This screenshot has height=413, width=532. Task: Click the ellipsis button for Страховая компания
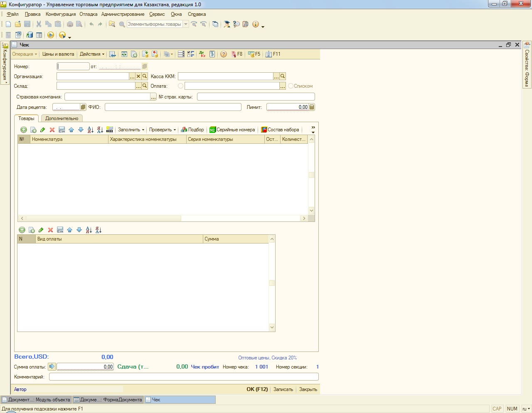[153, 97]
